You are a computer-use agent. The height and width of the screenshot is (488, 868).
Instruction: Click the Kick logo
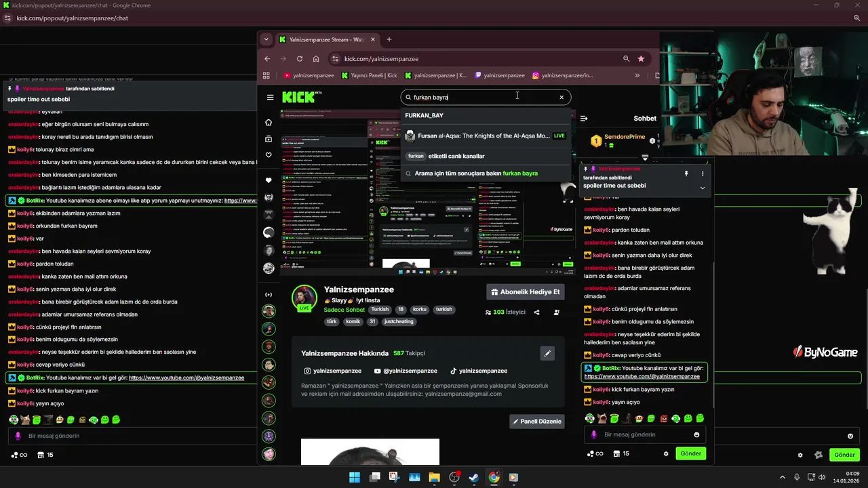point(302,97)
